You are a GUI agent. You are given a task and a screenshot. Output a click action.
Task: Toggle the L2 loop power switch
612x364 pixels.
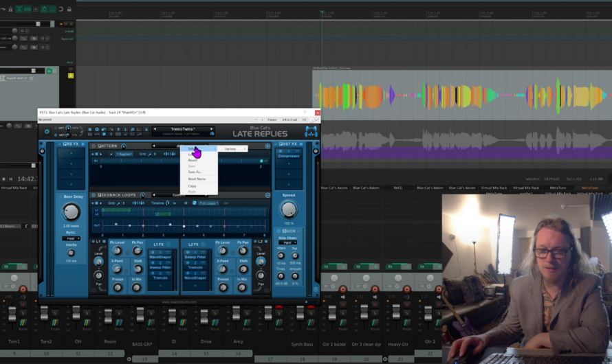click(255, 242)
